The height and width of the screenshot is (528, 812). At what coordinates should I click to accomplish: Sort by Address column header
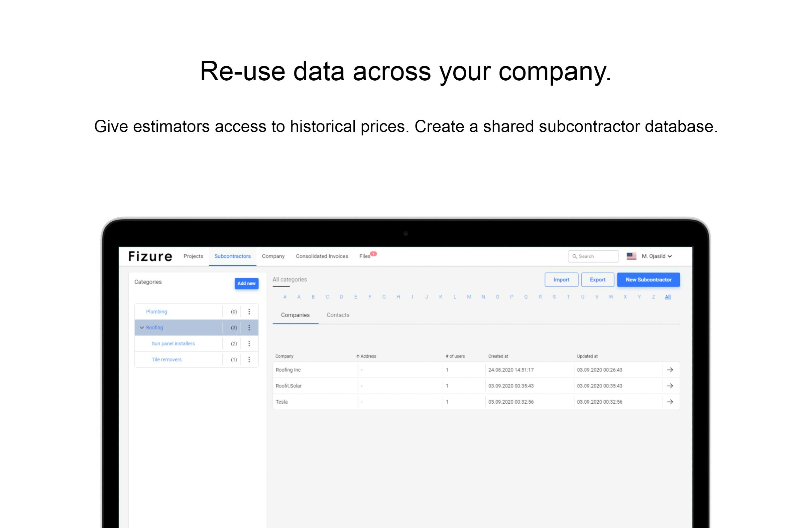click(x=366, y=356)
